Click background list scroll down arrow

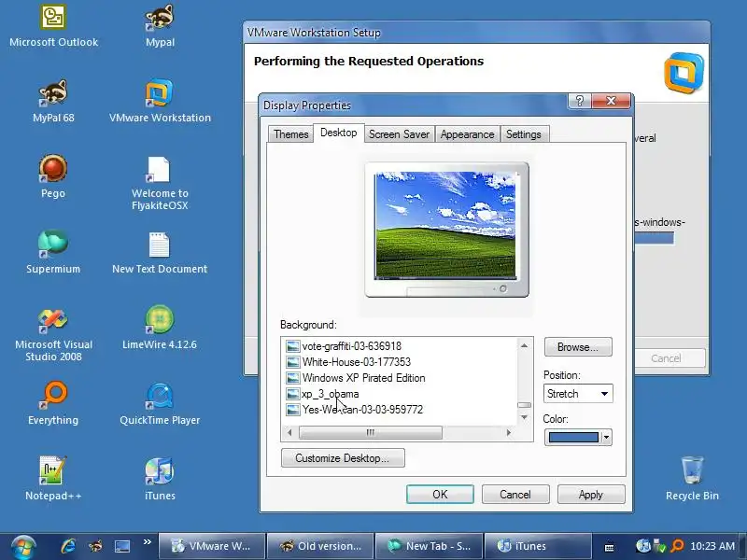click(524, 417)
